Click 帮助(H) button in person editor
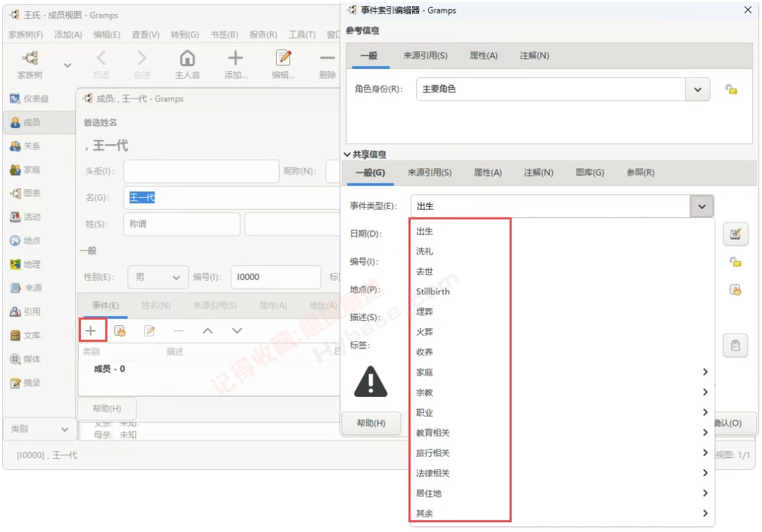Image resolution: width=762 pixels, height=532 pixels. coord(107,409)
